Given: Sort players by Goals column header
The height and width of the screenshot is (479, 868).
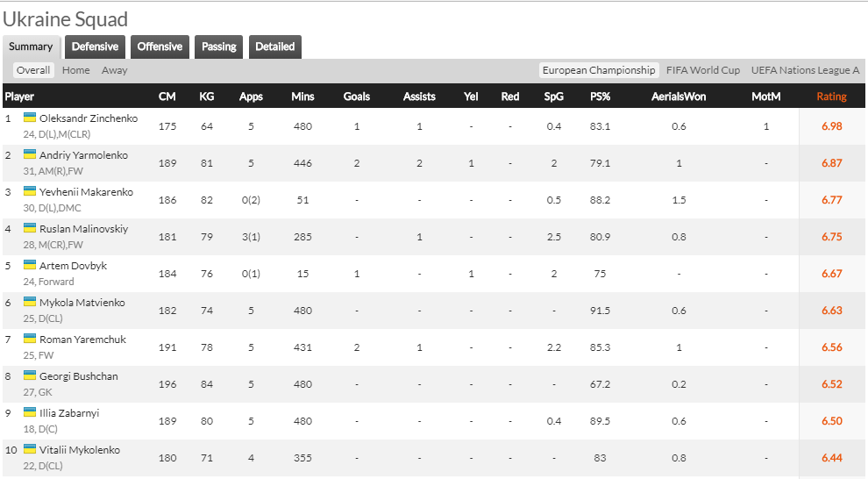Looking at the screenshot, I should [357, 97].
